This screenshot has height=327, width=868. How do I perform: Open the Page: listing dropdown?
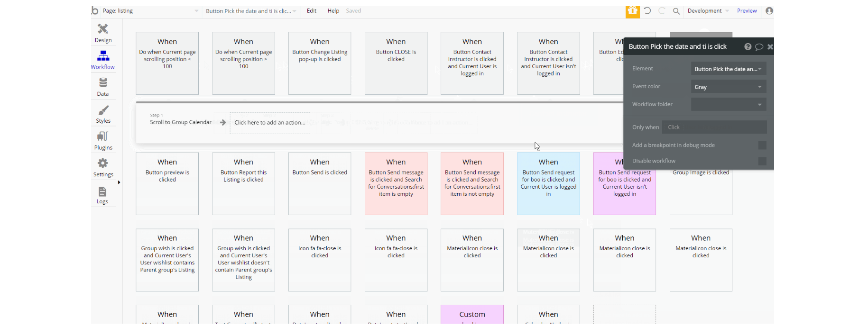[x=151, y=11]
